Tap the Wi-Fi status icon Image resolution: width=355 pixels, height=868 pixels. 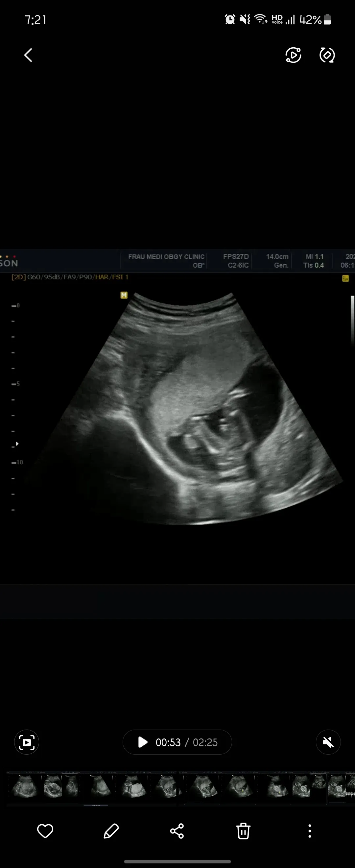[261, 19]
